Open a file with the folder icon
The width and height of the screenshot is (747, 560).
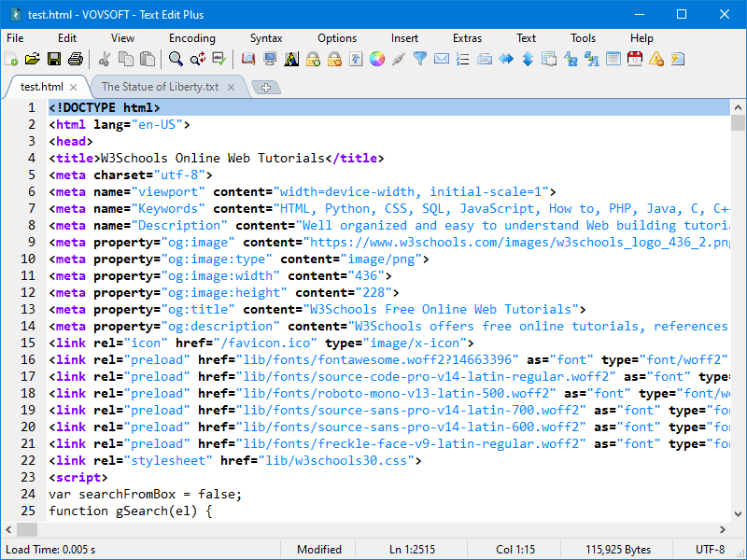pyautogui.click(x=33, y=59)
